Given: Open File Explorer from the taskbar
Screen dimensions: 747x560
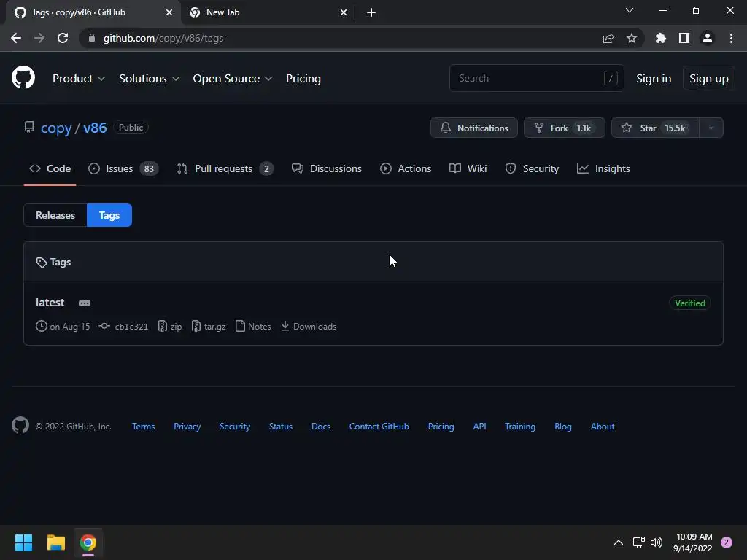Looking at the screenshot, I should (55, 542).
